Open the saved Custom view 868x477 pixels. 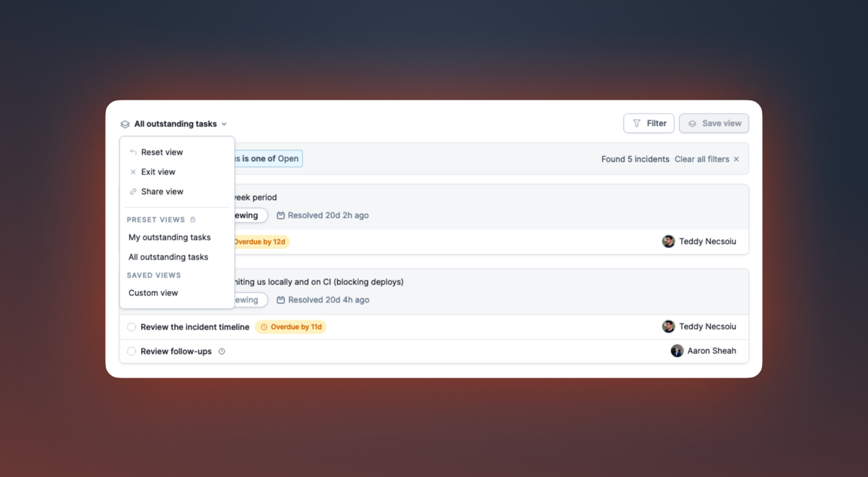click(153, 293)
